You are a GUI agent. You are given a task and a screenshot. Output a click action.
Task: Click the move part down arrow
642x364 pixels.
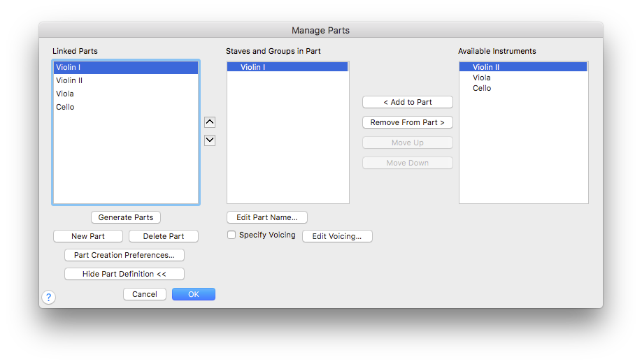coord(210,140)
